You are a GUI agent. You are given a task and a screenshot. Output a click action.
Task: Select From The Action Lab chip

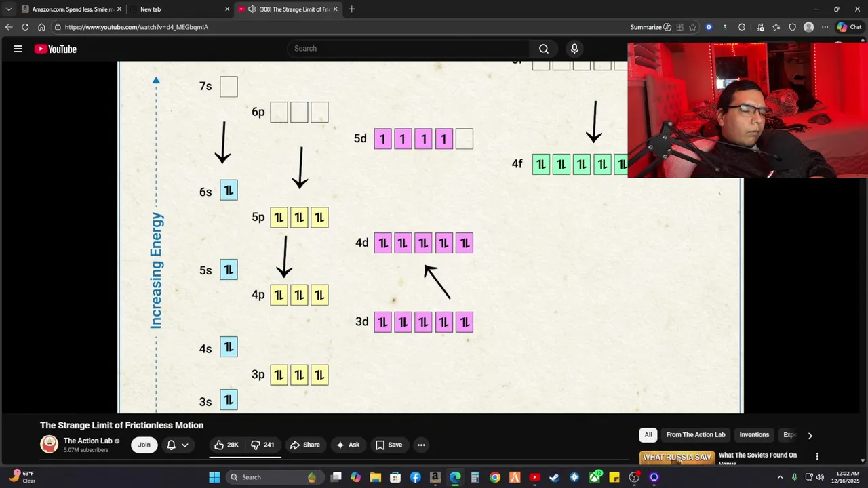[x=695, y=435]
